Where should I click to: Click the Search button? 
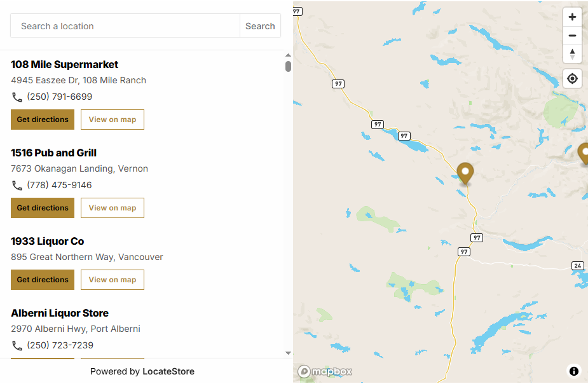[x=260, y=26]
